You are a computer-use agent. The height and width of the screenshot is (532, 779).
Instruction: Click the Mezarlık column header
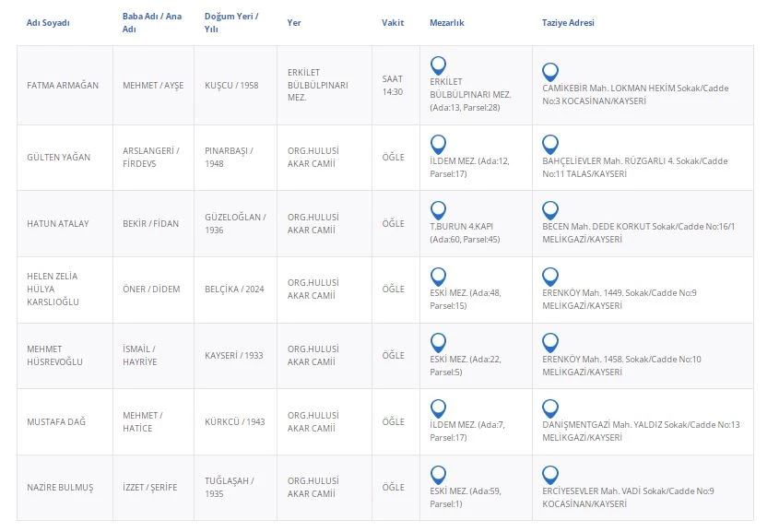pos(446,23)
